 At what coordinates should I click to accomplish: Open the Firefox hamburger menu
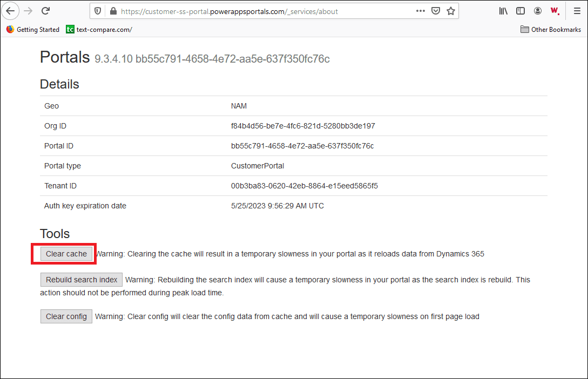(x=577, y=11)
